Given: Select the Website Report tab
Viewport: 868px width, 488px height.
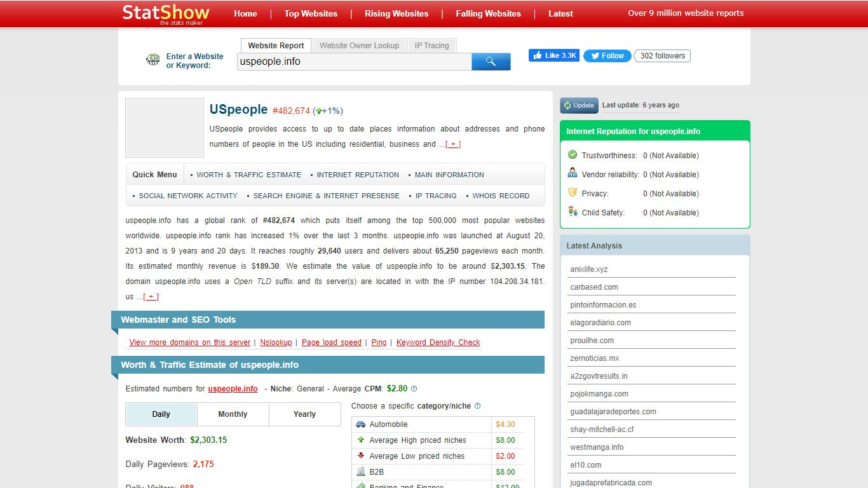Looking at the screenshot, I should [x=276, y=46].
